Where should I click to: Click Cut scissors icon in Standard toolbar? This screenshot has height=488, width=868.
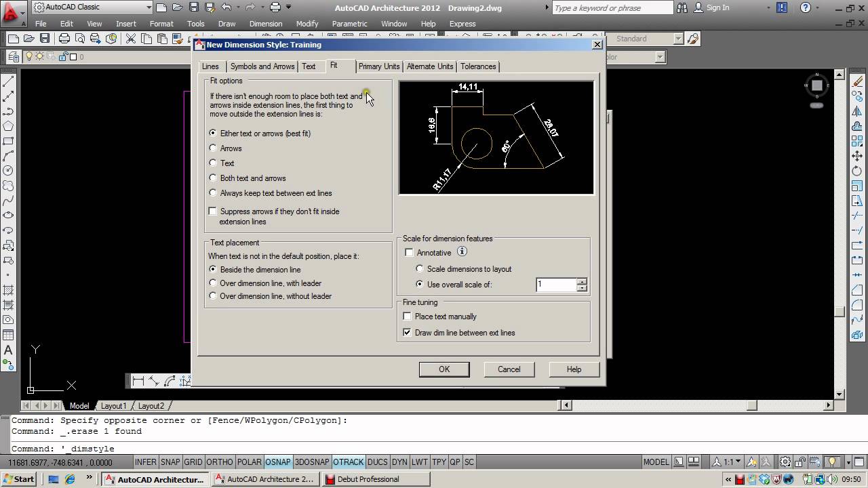(x=130, y=39)
